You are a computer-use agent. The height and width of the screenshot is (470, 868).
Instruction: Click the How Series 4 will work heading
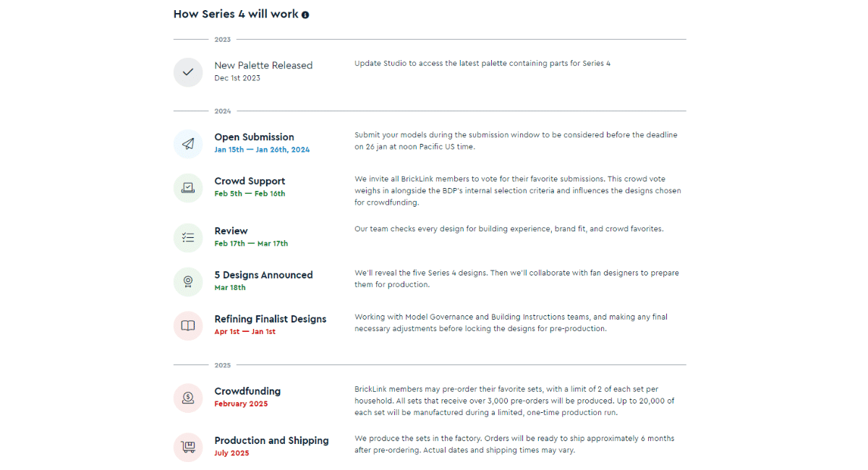click(236, 14)
